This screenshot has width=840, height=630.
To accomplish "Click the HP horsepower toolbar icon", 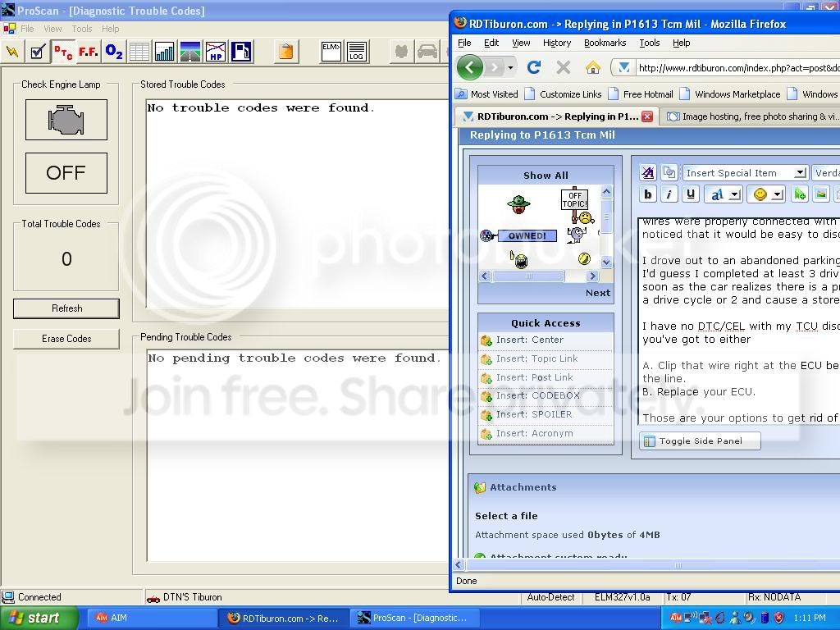I will (x=216, y=52).
